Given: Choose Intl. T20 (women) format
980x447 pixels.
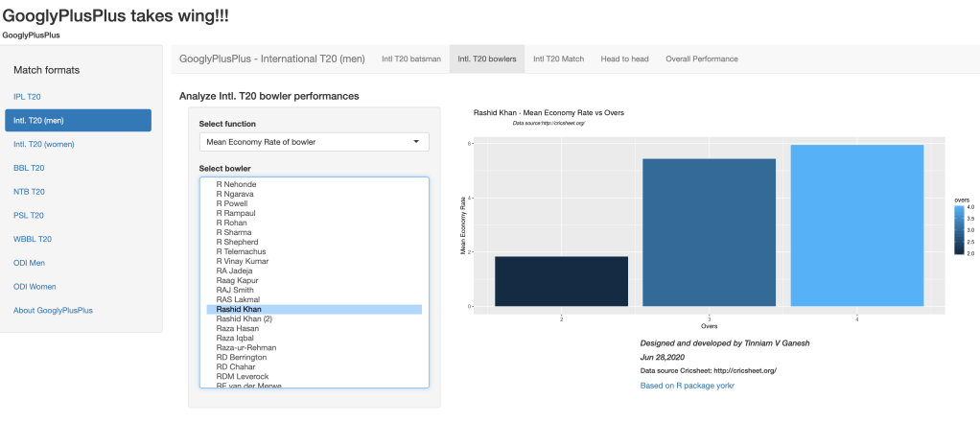Looking at the screenshot, I should (x=44, y=144).
